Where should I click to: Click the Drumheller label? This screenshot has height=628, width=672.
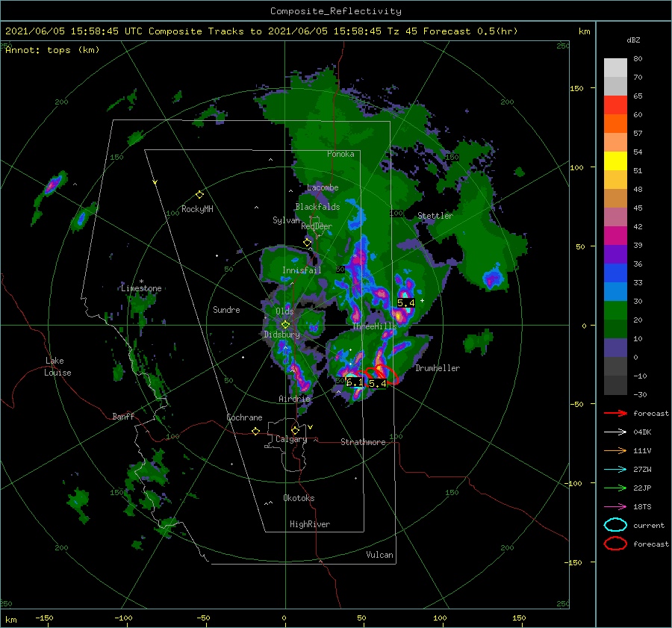coord(438,368)
